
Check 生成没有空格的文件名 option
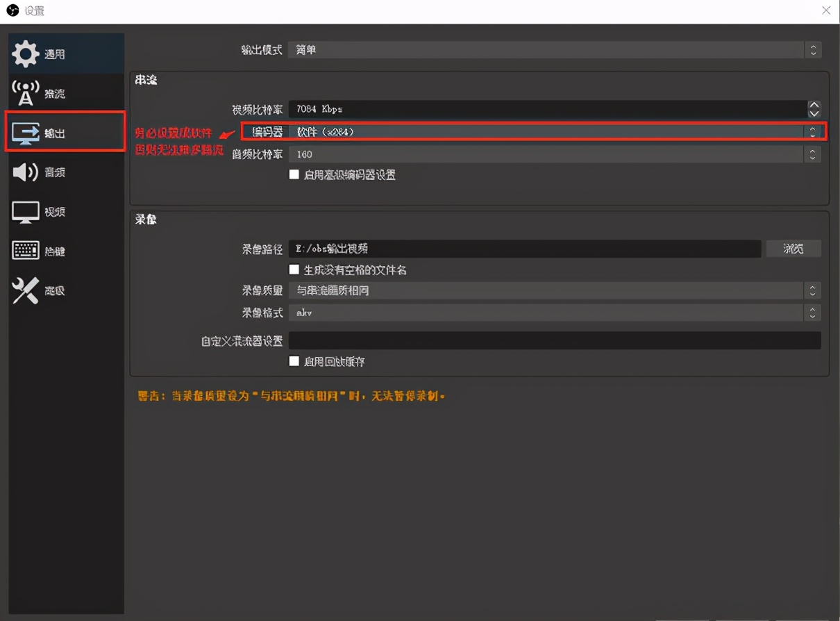click(294, 270)
